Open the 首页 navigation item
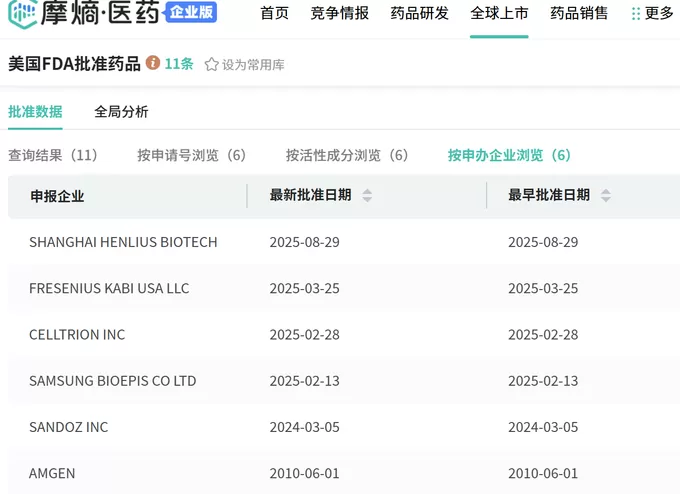The width and height of the screenshot is (680, 494). click(x=274, y=14)
